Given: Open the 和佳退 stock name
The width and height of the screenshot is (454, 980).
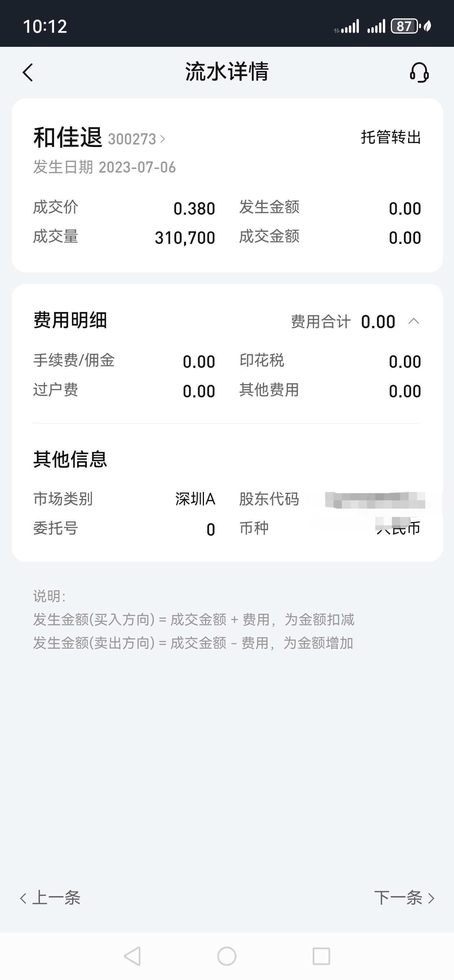Looking at the screenshot, I should click(x=68, y=137).
